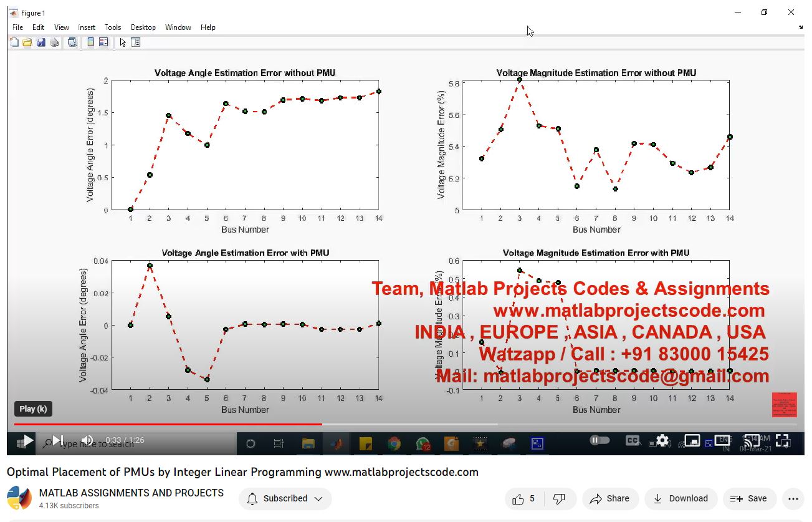Click the 0:33 / 1:26 time display
The height and width of the screenshot is (522, 812).
(x=125, y=440)
